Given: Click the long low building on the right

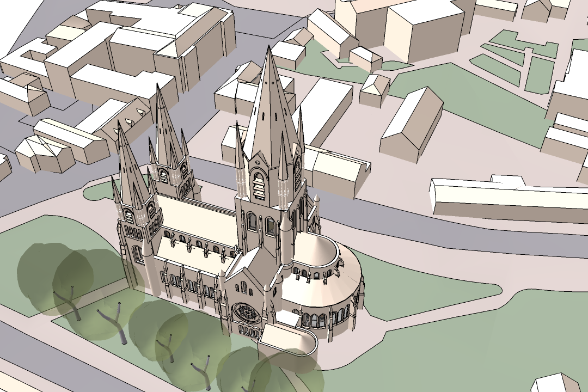Looking at the screenshot, I should coord(506,199).
